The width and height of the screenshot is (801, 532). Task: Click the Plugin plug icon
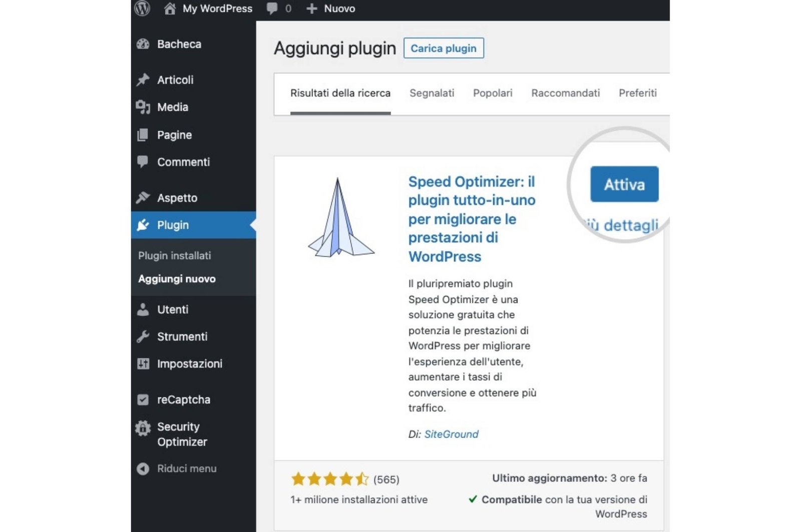point(143,225)
